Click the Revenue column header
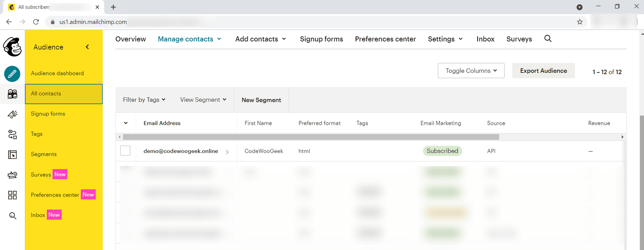This screenshot has width=644, height=250. pos(599,123)
